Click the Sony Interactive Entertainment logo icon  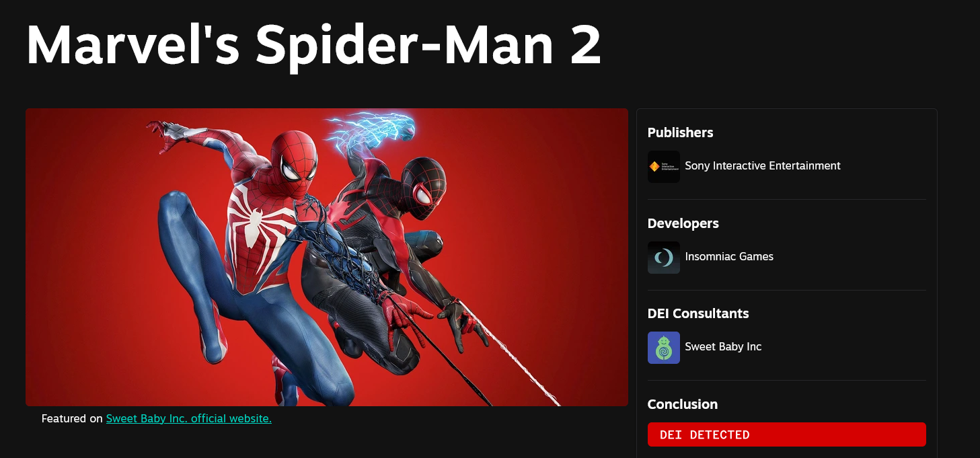(663, 166)
